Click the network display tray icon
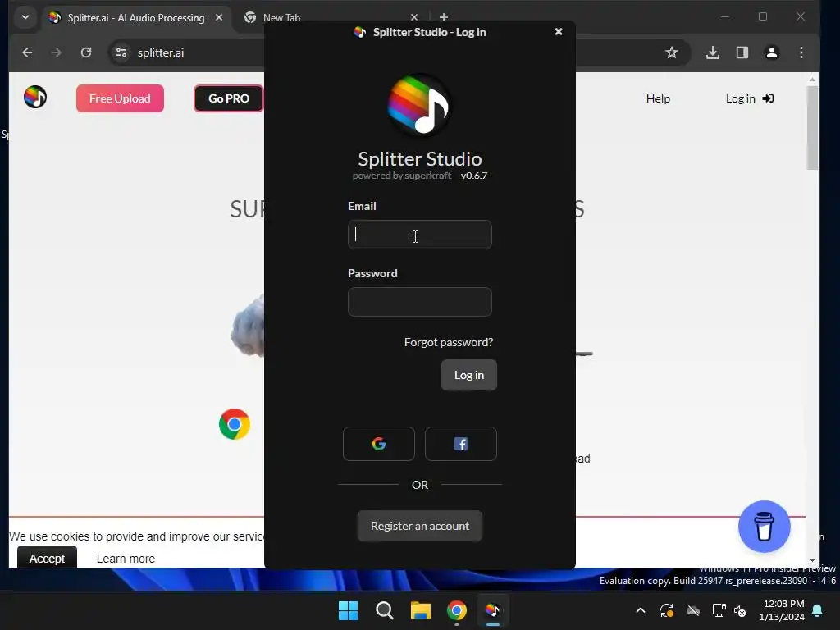Image resolution: width=840 pixels, height=630 pixels. point(719,610)
